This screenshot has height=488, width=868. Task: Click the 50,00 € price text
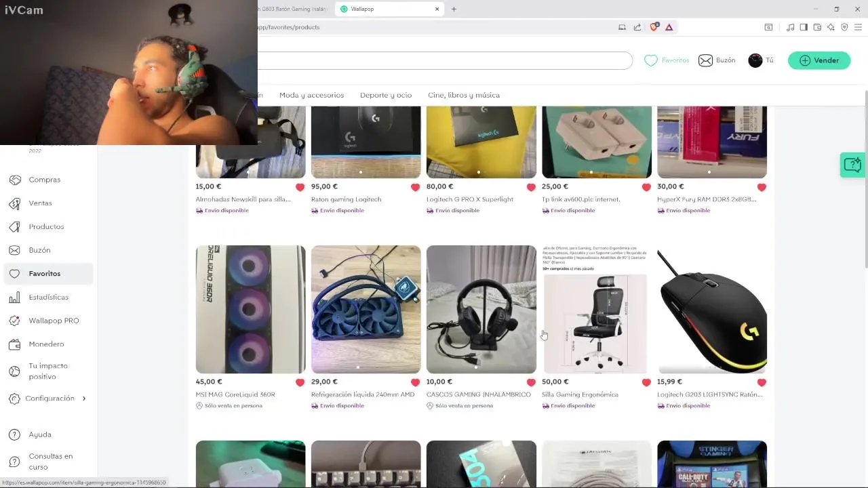555,382
